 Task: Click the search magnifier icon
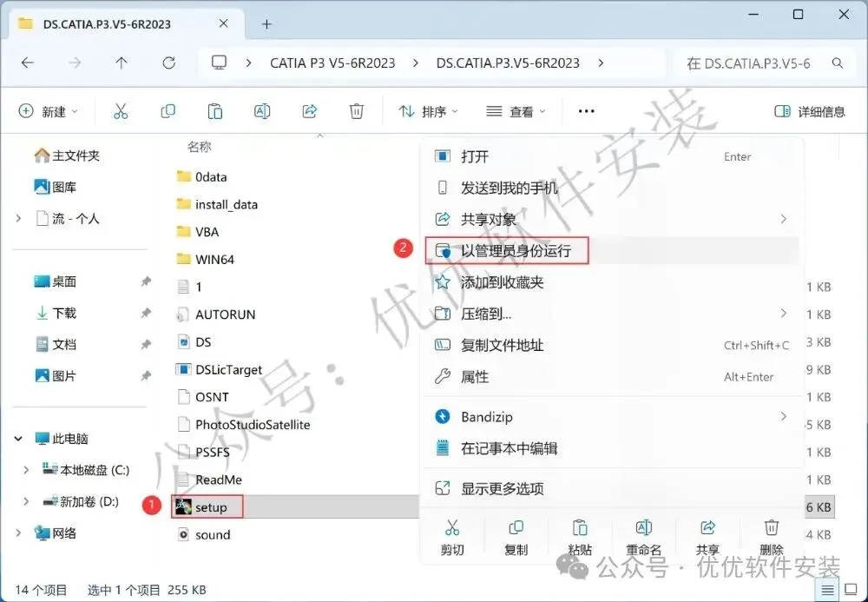838,63
